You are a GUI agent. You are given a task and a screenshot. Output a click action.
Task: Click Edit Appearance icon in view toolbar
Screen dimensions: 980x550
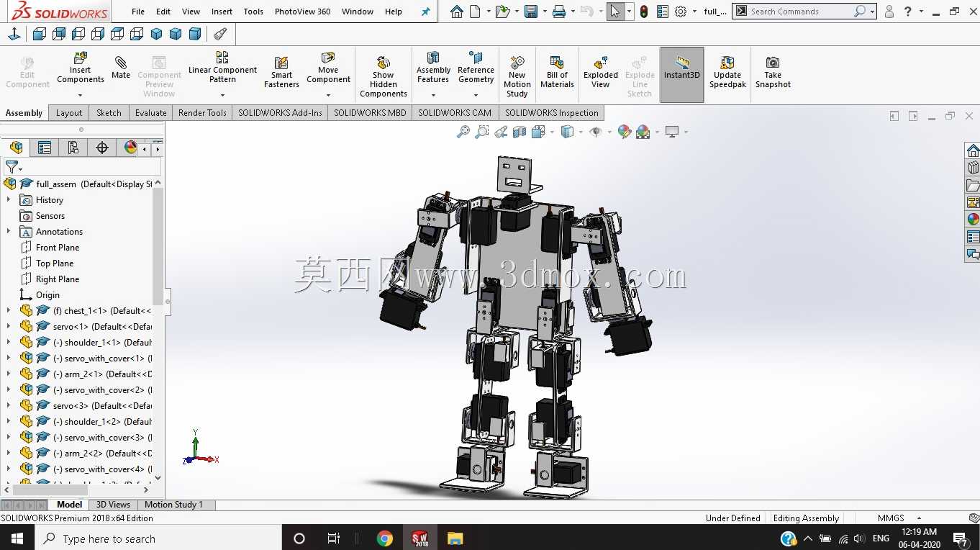[624, 132]
